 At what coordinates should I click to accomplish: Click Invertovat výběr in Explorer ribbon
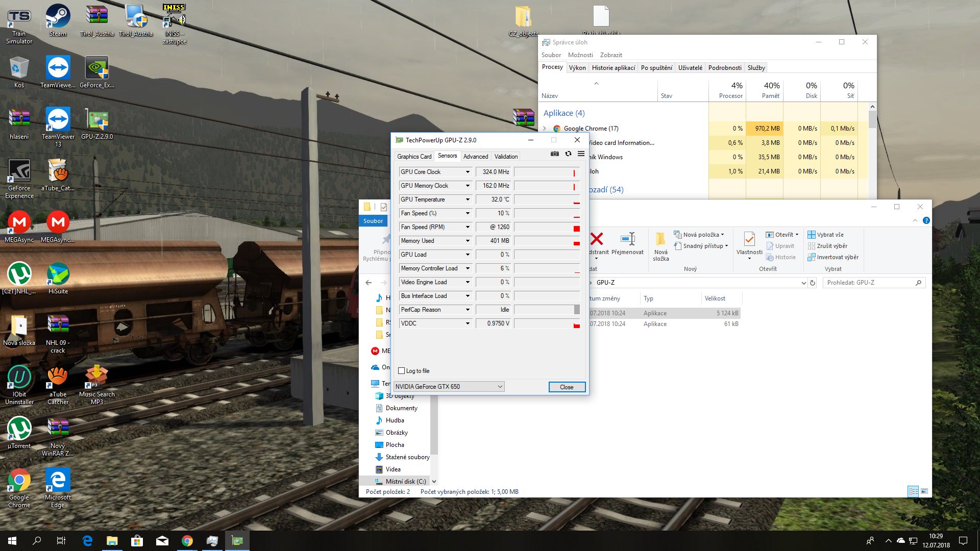pyautogui.click(x=833, y=257)
